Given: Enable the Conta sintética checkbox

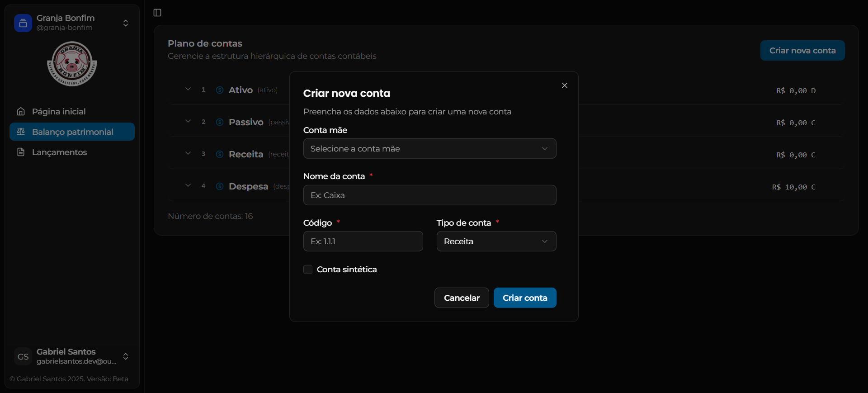Looking at the screenshot, I should click(308, 270).
